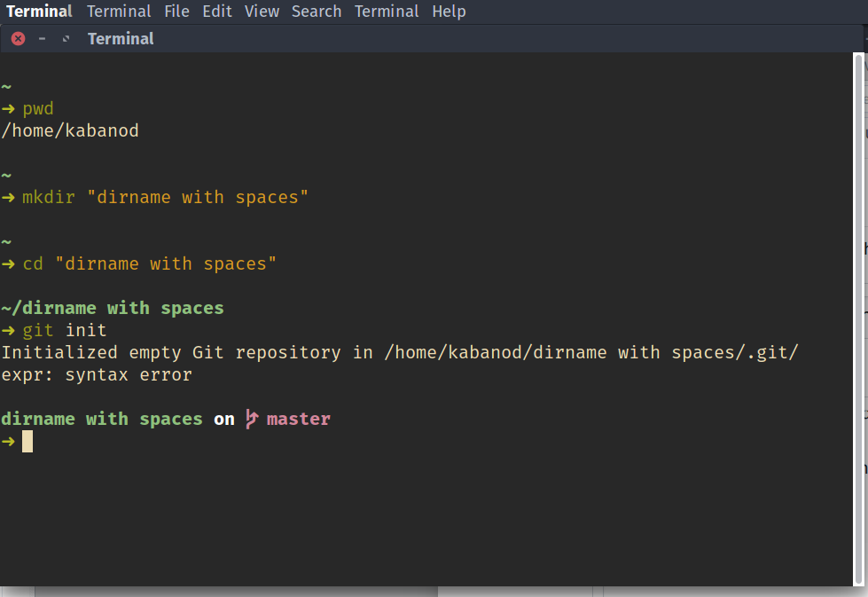Click the /home/kabanod path output
The width and height of the screenshot is (868, 597).
tap(69, 130)
